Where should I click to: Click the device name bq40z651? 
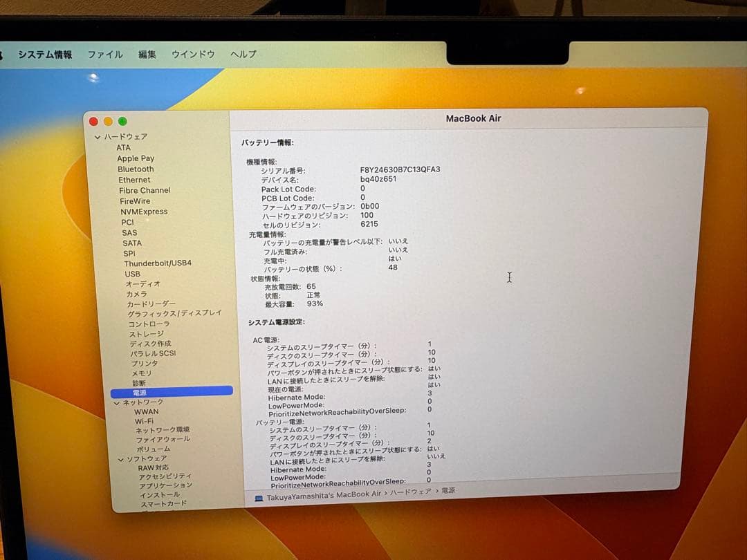(378, 179)
